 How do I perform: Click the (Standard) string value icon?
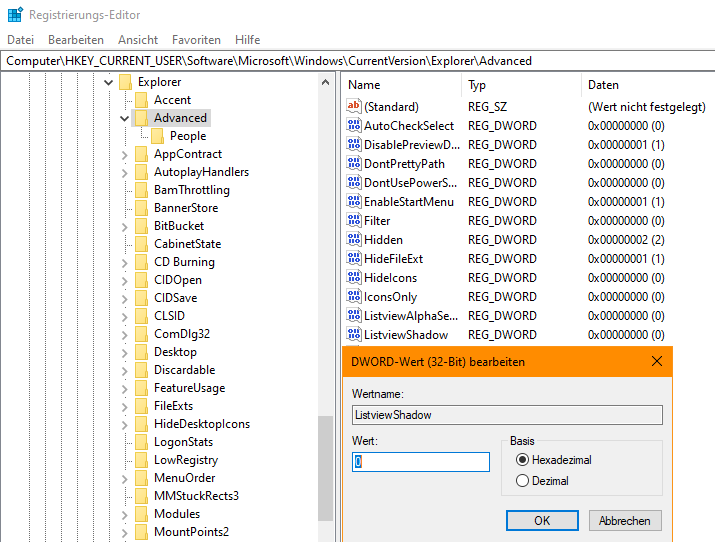click(354, 106)
